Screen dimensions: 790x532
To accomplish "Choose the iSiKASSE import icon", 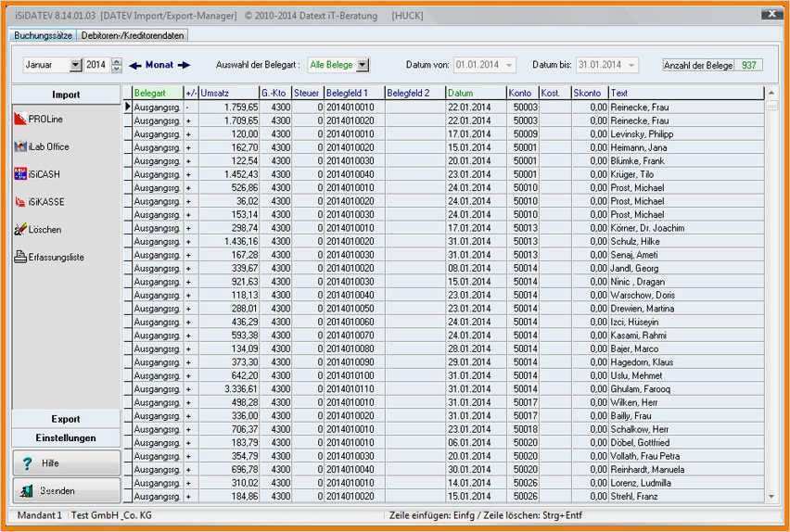I will tap(20, 201).
